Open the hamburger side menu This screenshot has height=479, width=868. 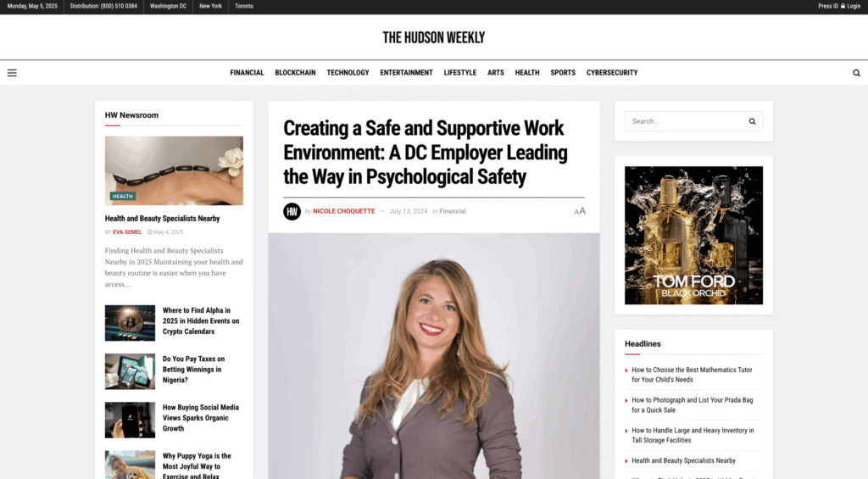[12, 73]
